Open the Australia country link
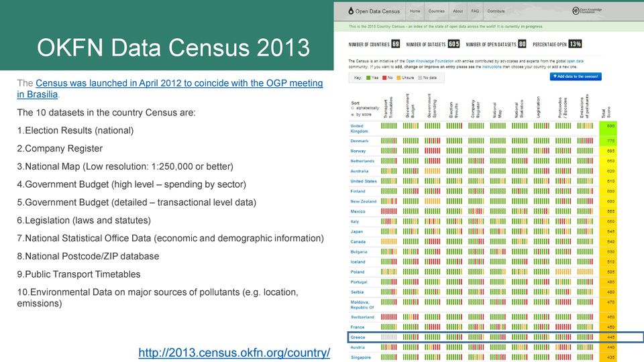 click(360, 171)
